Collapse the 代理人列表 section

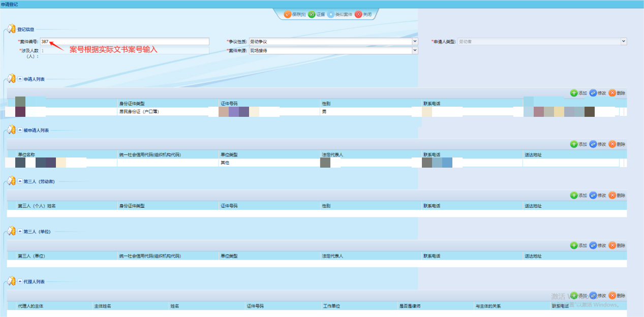[x=20, y=281]
